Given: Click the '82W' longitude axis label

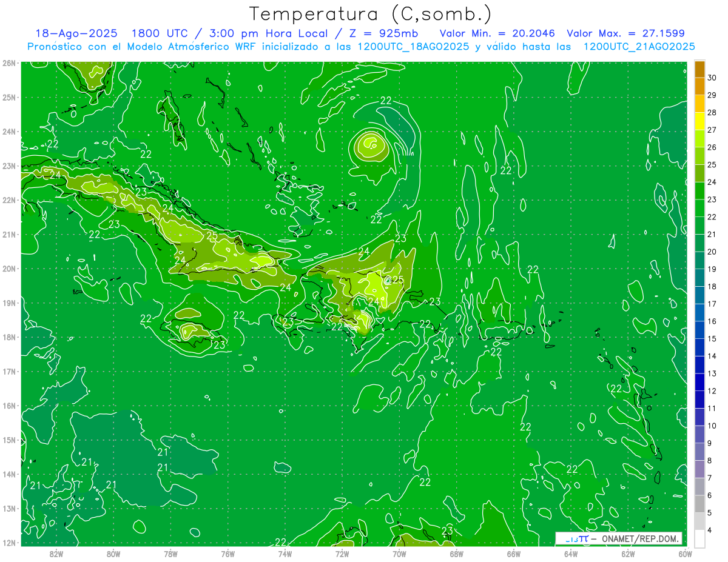Looking at the screenshot, I should click(56, 553).
